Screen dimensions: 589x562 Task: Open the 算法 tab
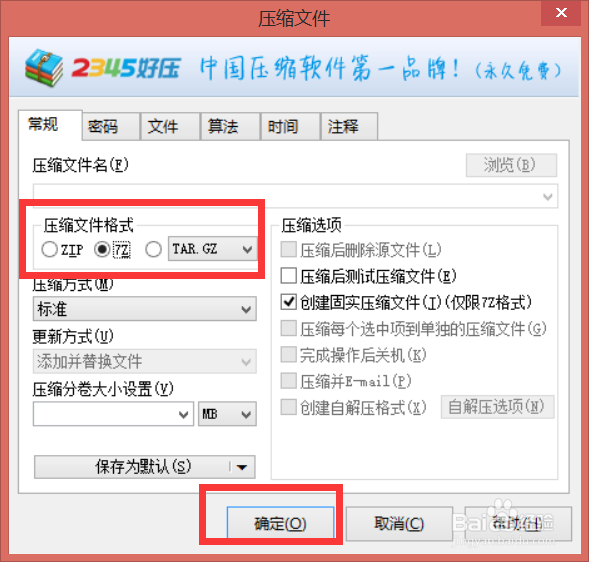click(x=230, y=126)
